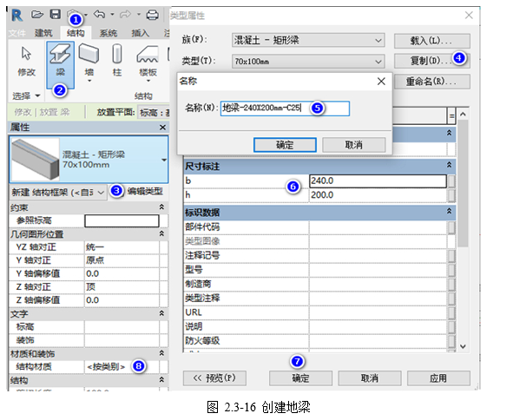Click the 参照标高 value field
Viewport: 513px width, 420px height.
[122, 220]
